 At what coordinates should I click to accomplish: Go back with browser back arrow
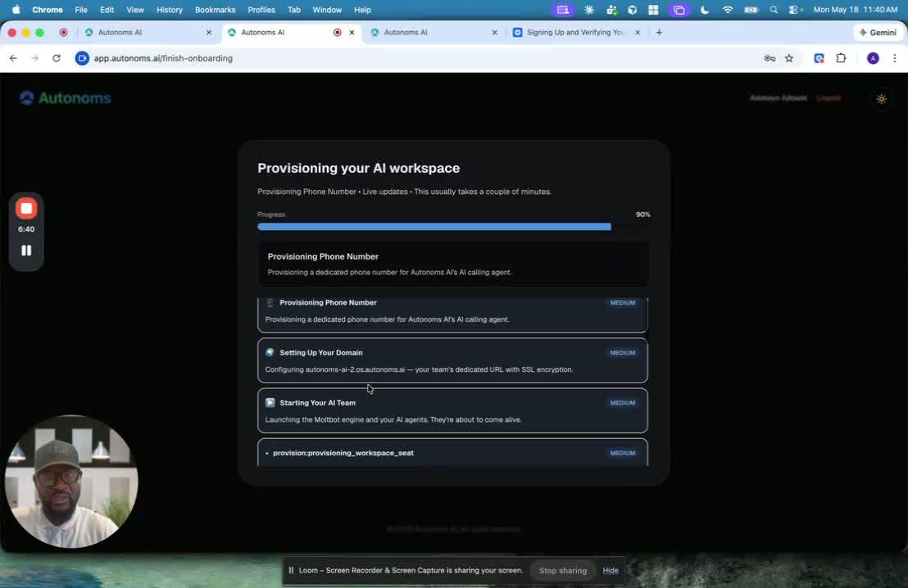[x=13, y=58]
